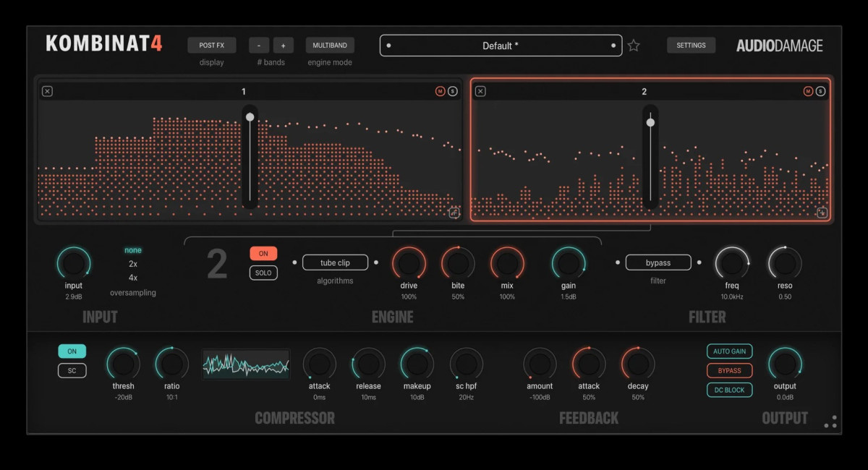The height and width of the screenshot is (470, 868).
Task: Click the feedback attack knob
Action: 589,364
